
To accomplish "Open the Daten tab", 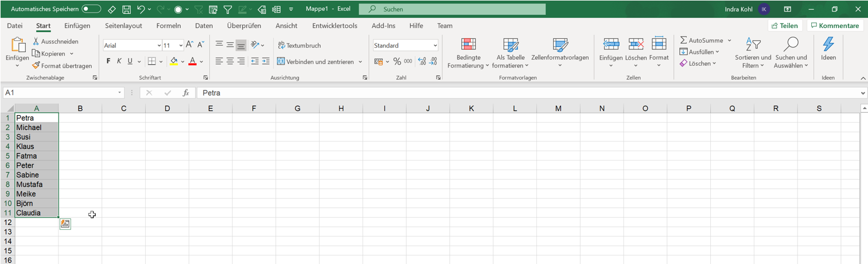I will point(204,26).
